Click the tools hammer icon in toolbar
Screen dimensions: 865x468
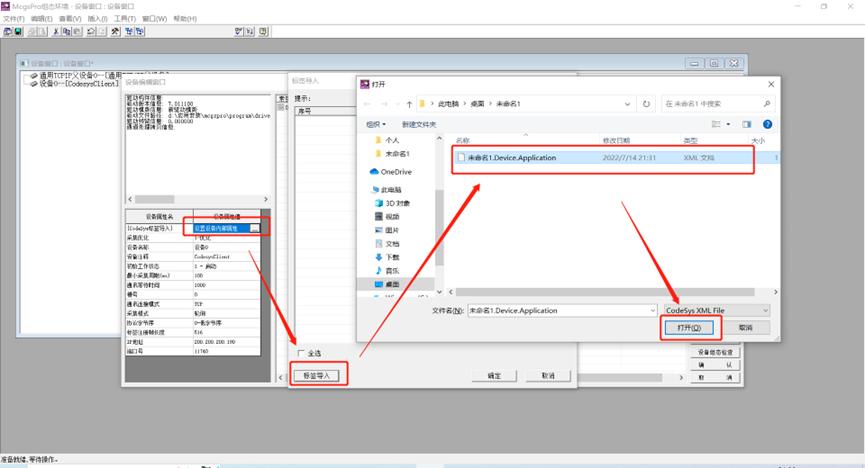point(115,31)
